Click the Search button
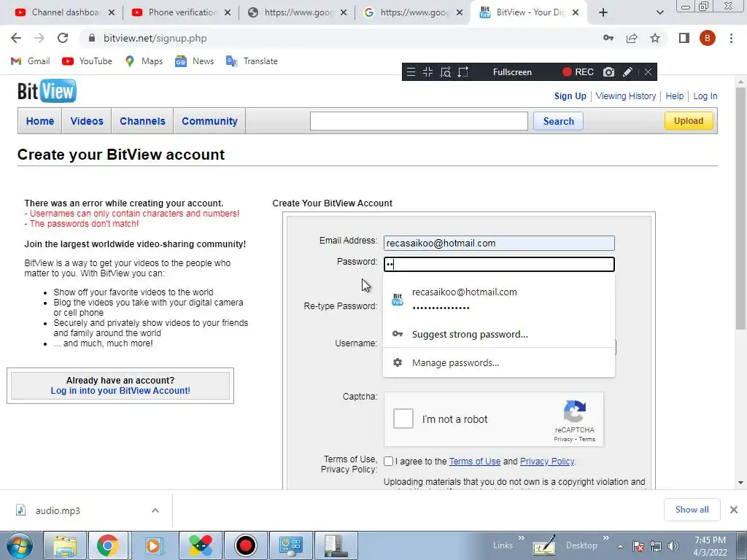 pos(558,121)
